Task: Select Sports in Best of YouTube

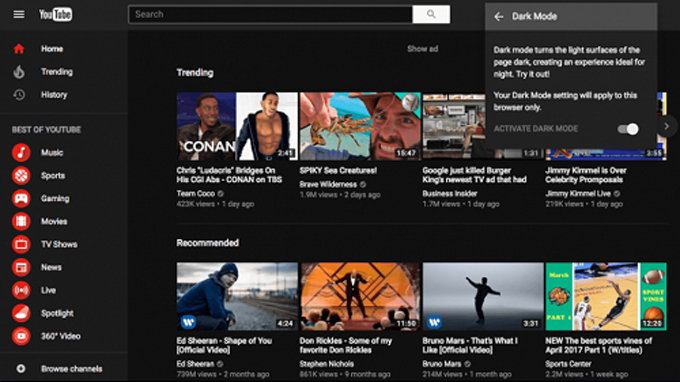Action: click(x=53, y=176)
